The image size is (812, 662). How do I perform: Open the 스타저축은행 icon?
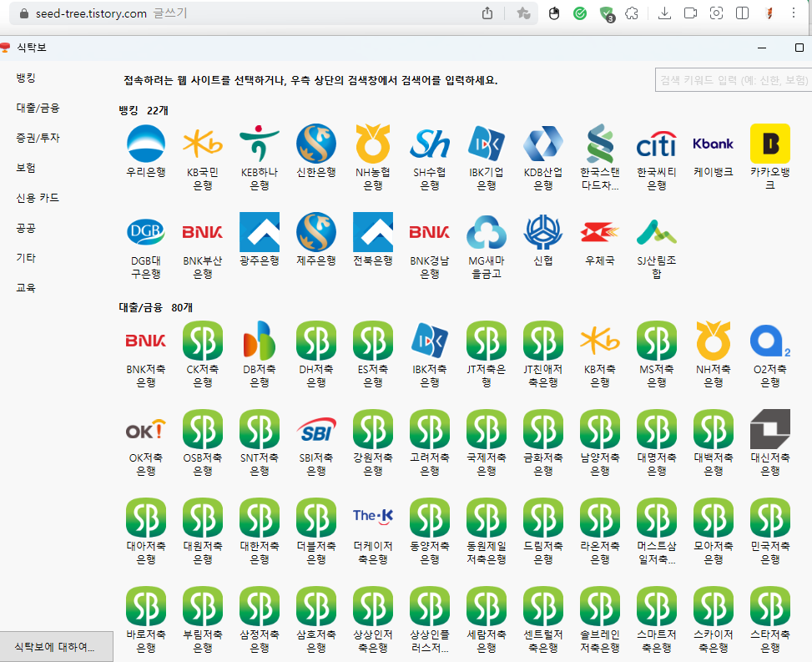770,606
